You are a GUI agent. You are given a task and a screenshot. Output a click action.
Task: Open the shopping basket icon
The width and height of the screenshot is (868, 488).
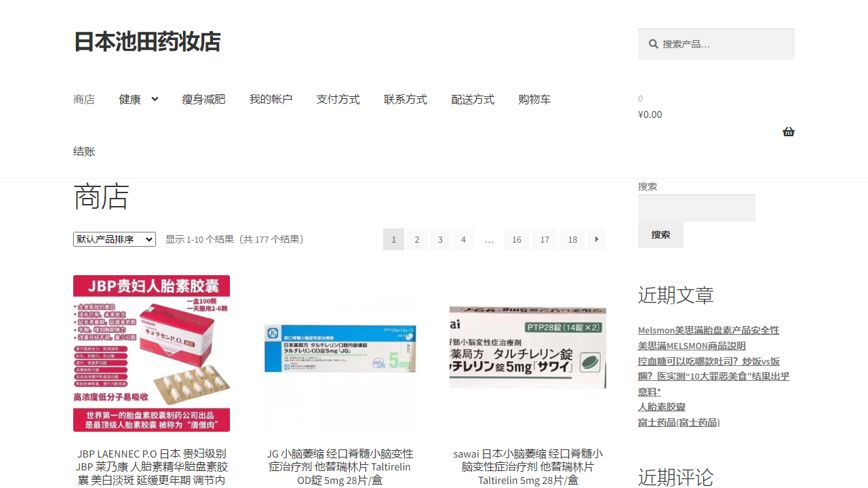tap(788, 131)
